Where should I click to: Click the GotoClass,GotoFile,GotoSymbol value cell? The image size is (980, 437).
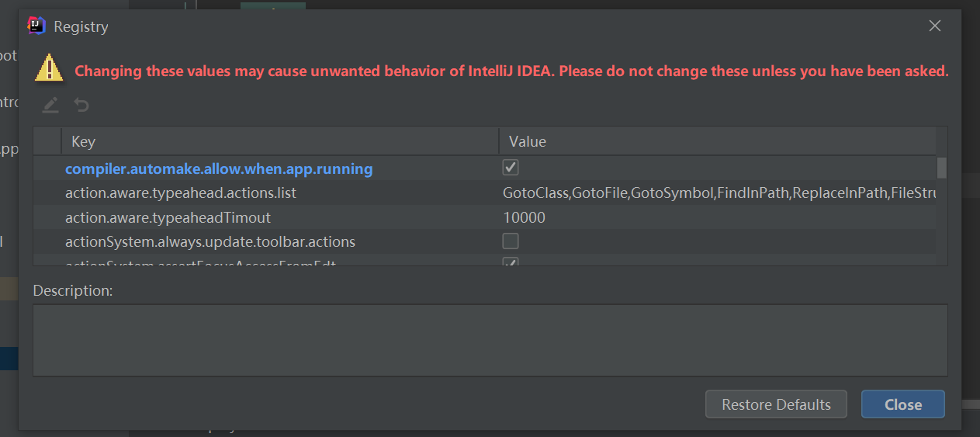tap(719, 192)
